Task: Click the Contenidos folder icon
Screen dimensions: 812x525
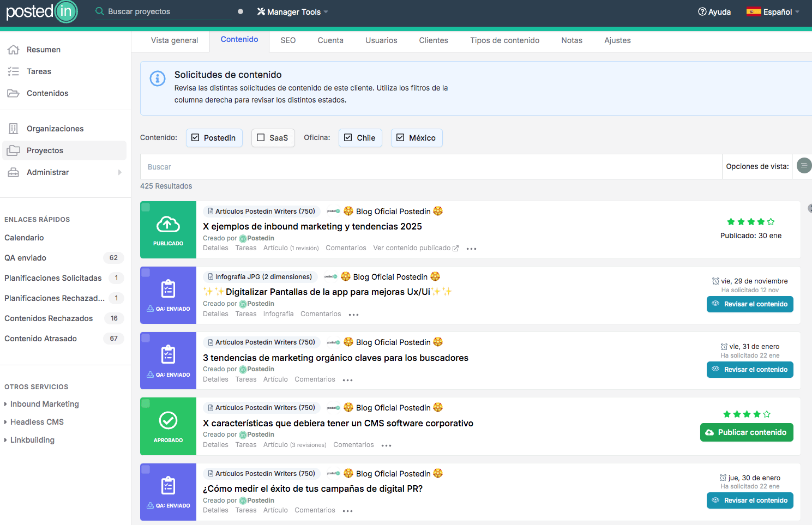Action: (x=14, y=93)
